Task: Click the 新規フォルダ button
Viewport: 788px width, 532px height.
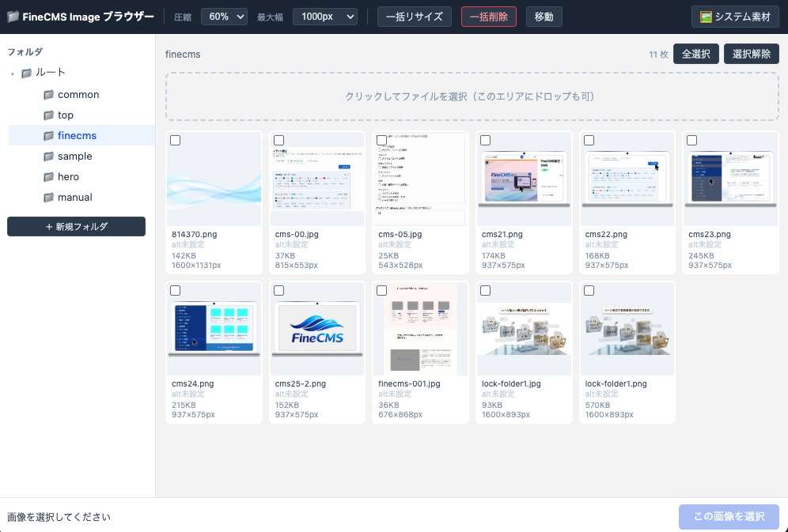Action: pos(77,226)
